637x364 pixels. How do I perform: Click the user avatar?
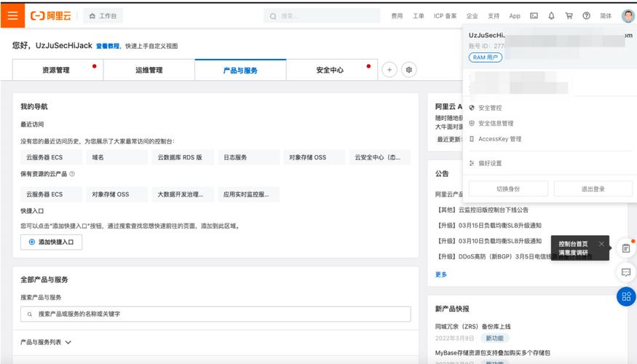[628, 16]
